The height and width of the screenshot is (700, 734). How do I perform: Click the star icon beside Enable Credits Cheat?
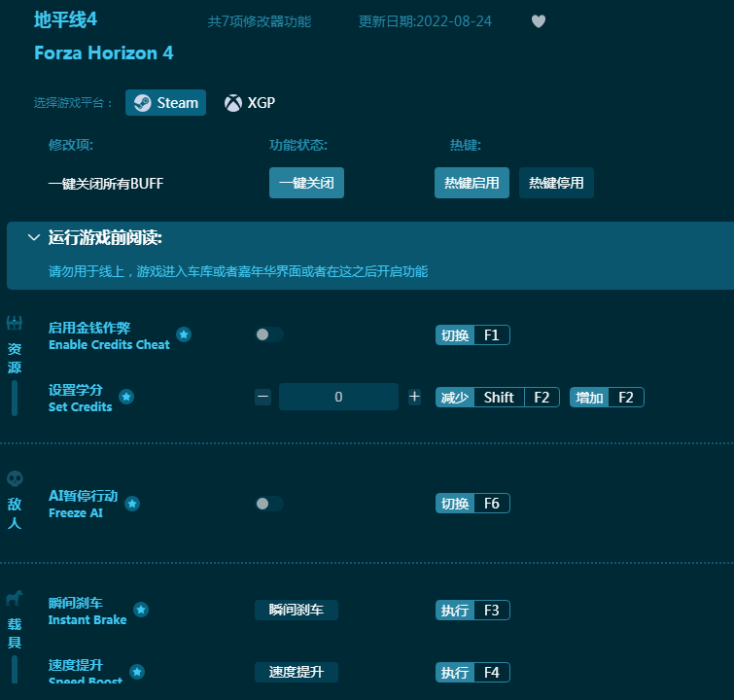pos(184,334)
